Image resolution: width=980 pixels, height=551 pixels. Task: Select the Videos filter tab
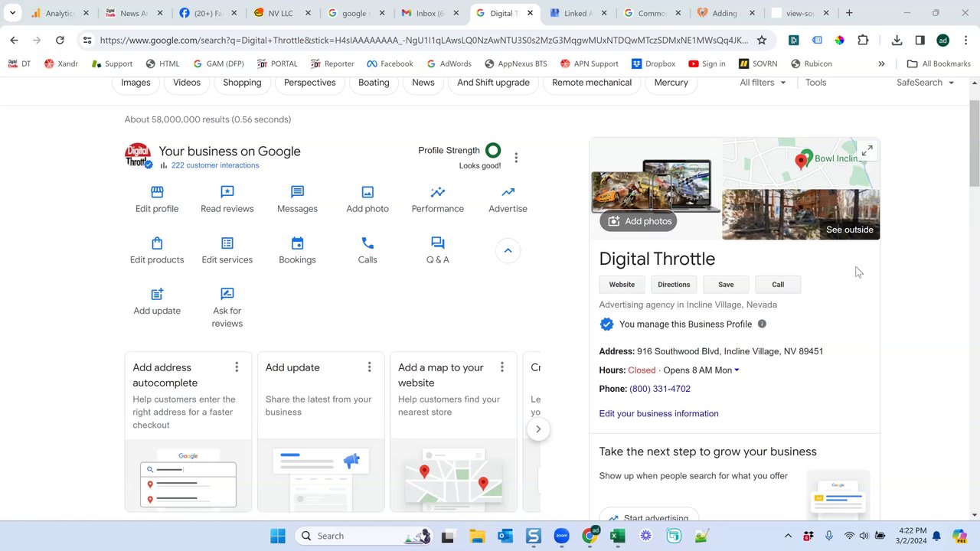pos(187,83)
